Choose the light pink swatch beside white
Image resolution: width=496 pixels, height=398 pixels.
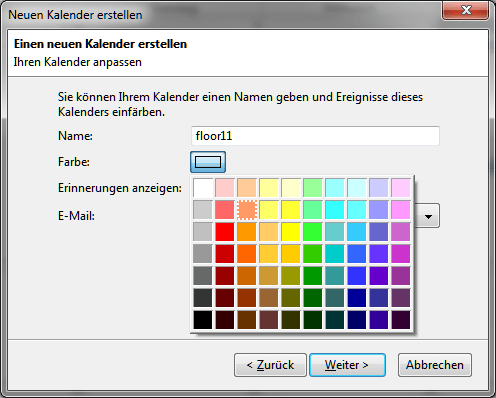point(225,188)
